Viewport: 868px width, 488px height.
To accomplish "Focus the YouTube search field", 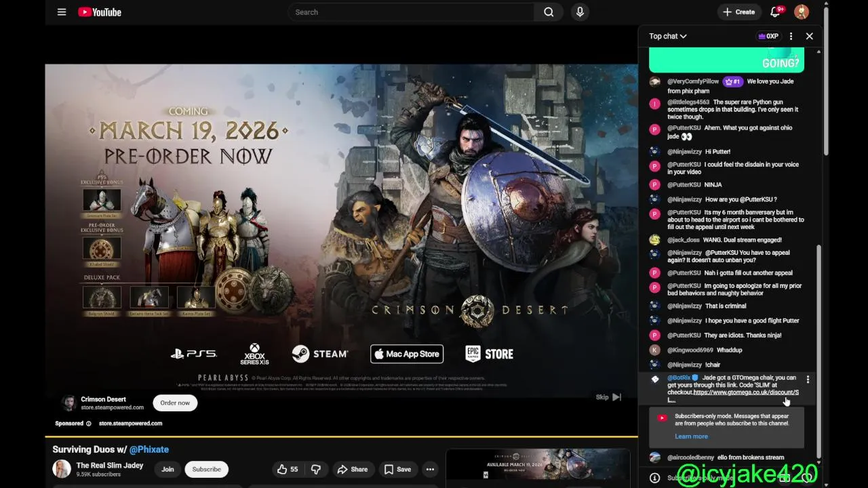I will point(411,12).
